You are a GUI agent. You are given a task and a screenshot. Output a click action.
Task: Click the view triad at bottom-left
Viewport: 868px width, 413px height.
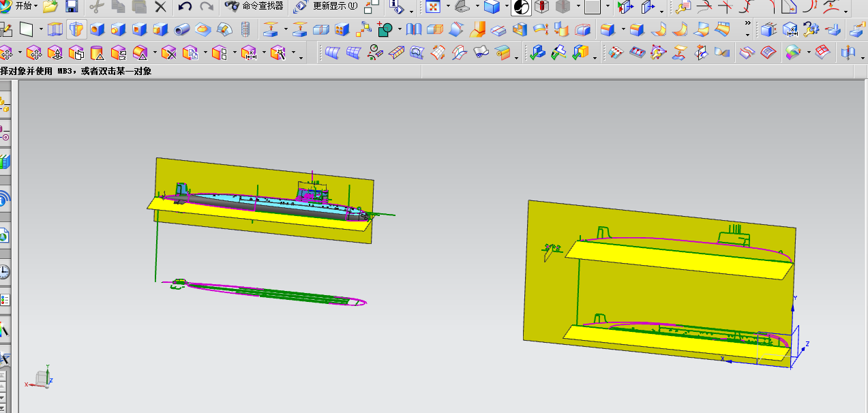pos(40,378)
